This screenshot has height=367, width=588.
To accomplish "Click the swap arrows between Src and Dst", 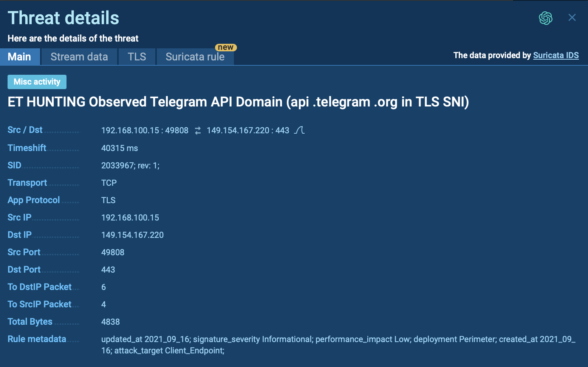I will (198, 131).
